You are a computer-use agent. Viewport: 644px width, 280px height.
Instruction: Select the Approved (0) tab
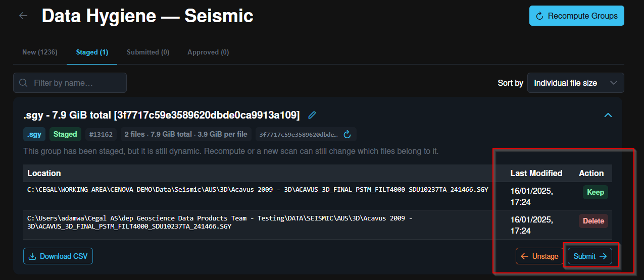[x=208, y=52]
